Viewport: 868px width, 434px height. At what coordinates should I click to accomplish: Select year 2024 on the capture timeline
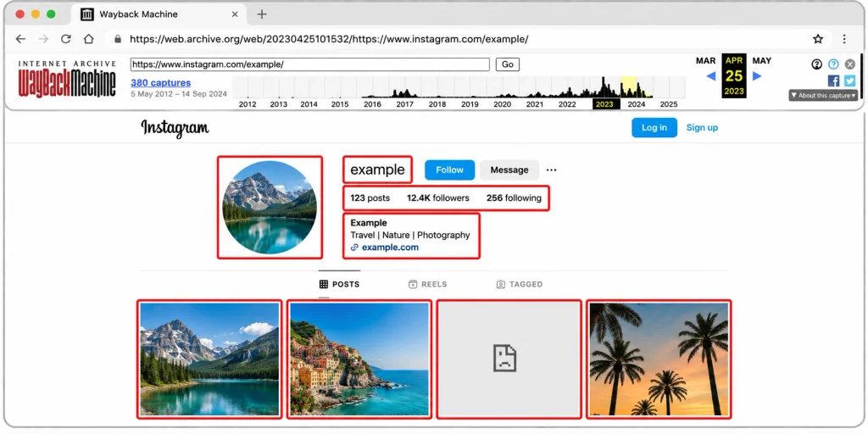pos(637,104)
